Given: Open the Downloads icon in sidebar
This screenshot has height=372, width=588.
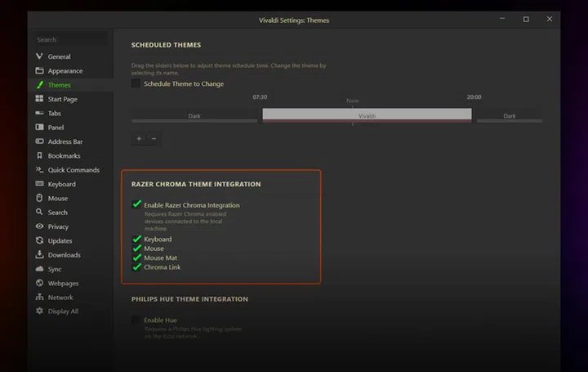Looking at the screenshot, I should pyautogui.click(x=39, y=255).
